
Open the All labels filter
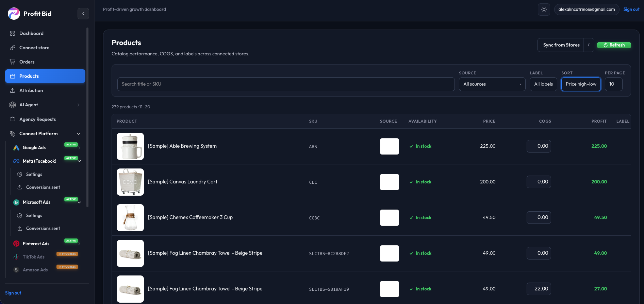coord(543,84)
